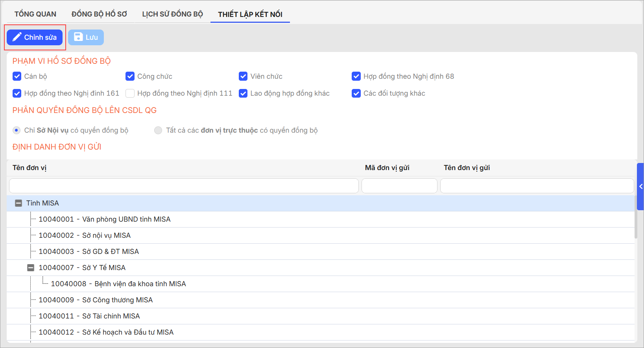Collapse the Sở Y Tế MISA node

point(31,268)
